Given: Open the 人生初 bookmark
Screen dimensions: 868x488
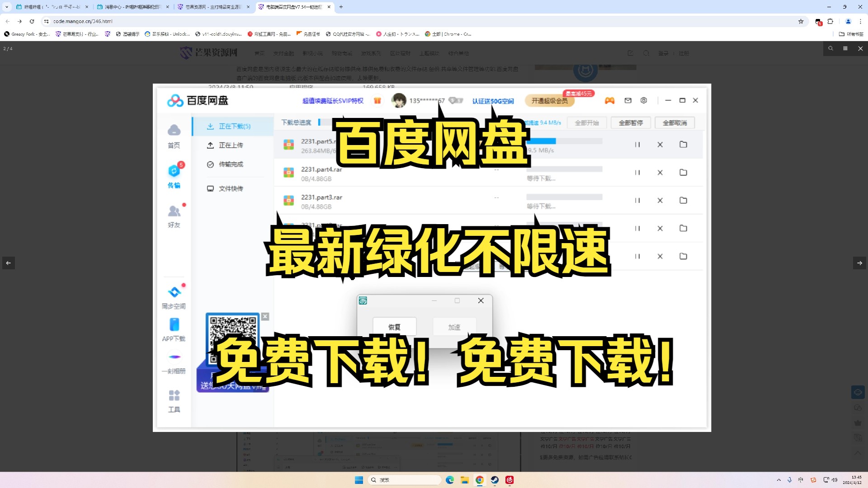Looking at the screenshot, I should pos(398,34).
